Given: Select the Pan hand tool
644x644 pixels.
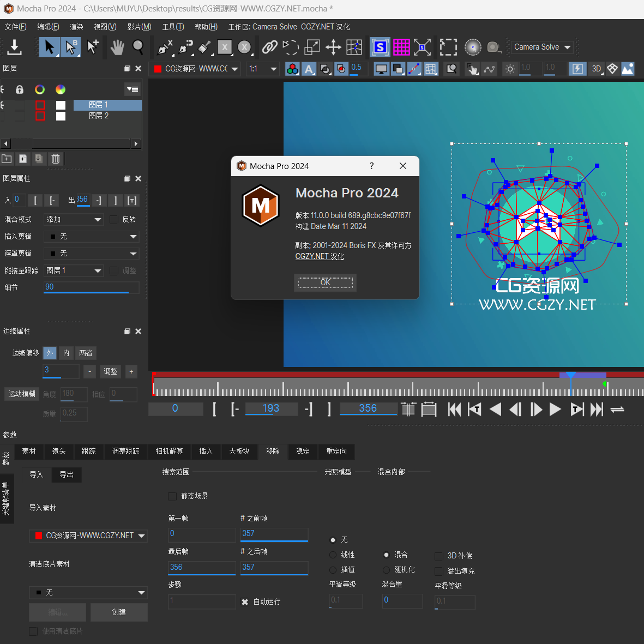Looking at the screenshot, I should click(117, 47).
